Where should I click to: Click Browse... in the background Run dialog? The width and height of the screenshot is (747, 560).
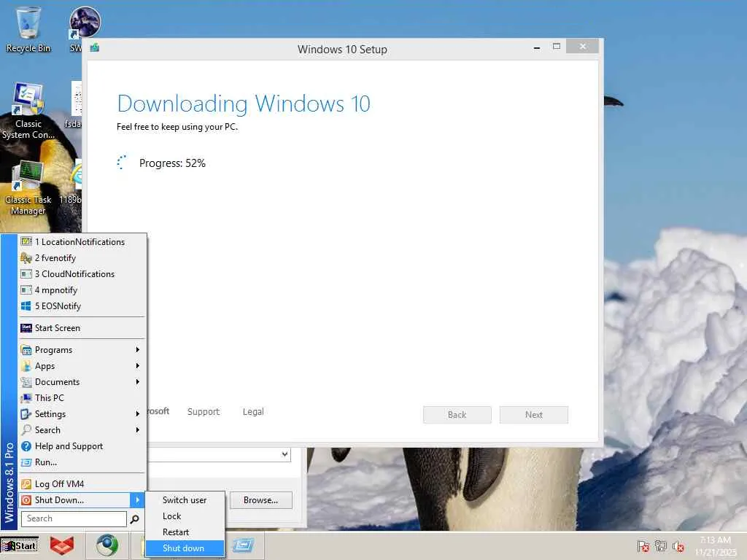click(x=261, y=500)
